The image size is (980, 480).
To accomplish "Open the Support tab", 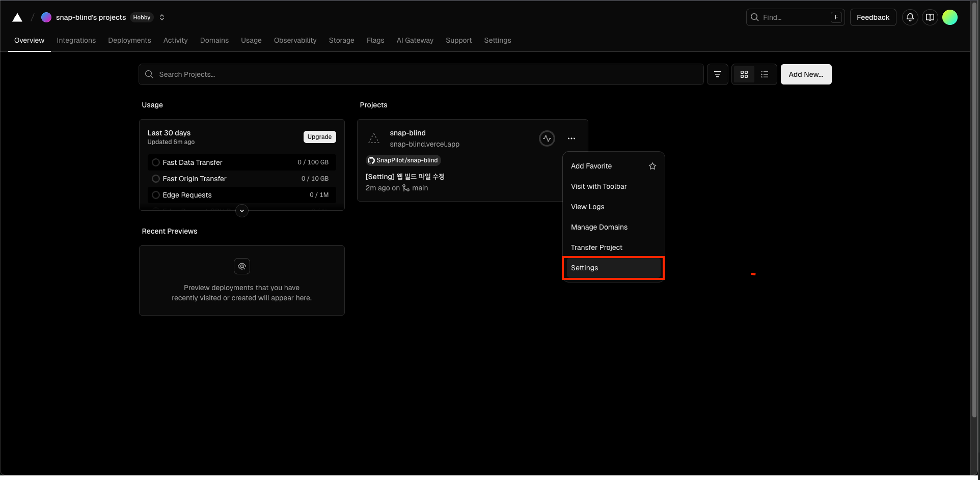I will click(458, 40).
